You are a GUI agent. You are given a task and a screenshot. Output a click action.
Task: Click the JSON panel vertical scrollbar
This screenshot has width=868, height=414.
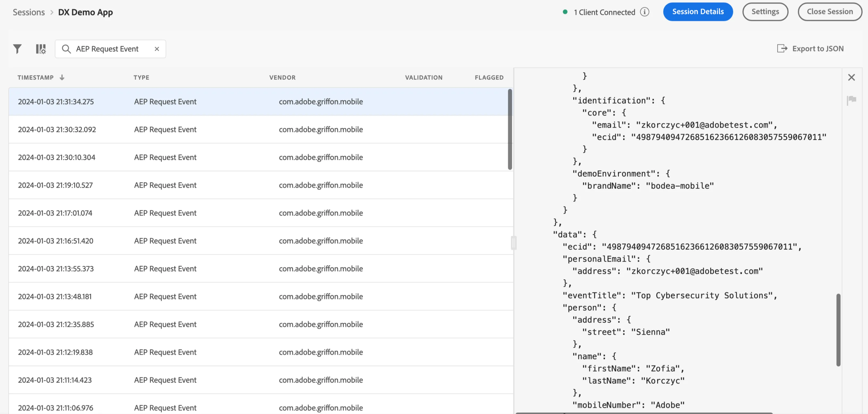tap(838, 330)
